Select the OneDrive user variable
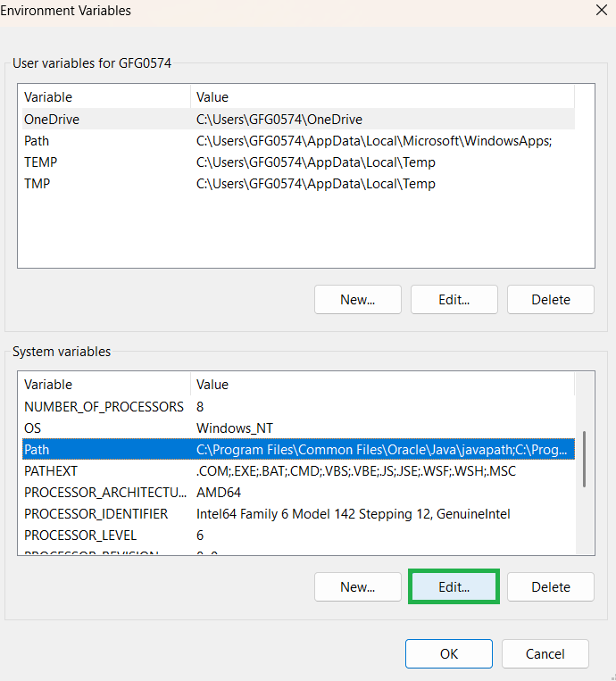 point(52,119)
